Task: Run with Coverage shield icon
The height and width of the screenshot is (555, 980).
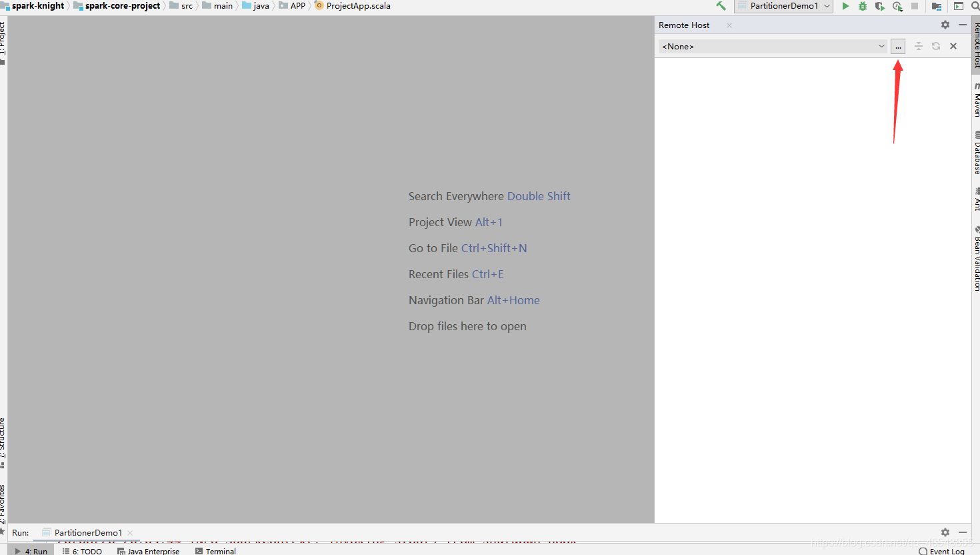Action: [x=880, y=6]
